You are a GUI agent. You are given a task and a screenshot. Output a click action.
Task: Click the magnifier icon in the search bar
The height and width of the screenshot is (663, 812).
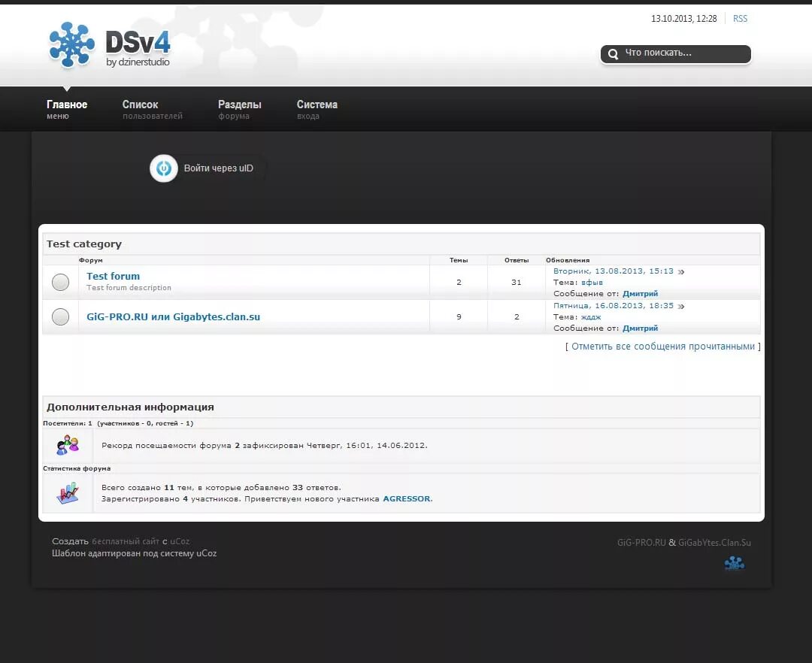pos(612,53)
